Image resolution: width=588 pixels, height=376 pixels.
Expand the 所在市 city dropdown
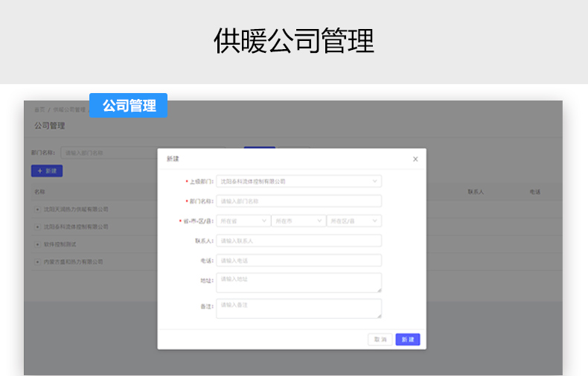(298, 221)
